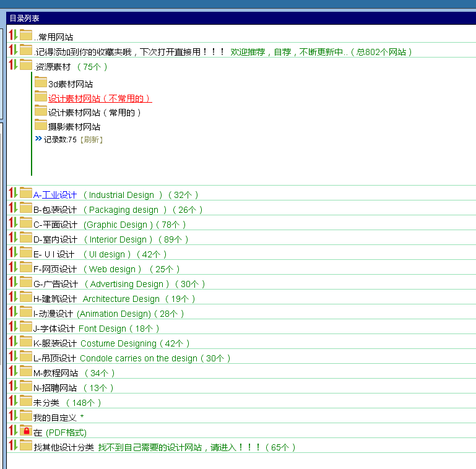Click the locked folder icon for PDF格式
This screenshot has width=476, height=469.
coord(26,430)
